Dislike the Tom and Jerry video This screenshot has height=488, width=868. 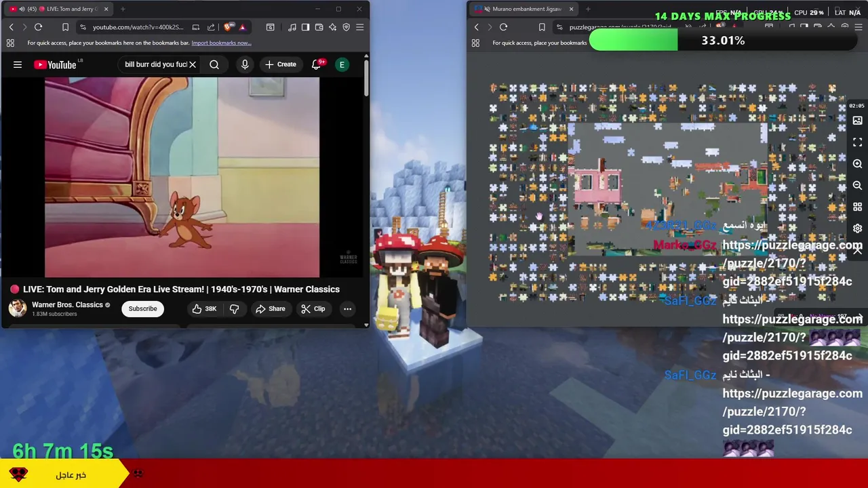coord(234,308)
